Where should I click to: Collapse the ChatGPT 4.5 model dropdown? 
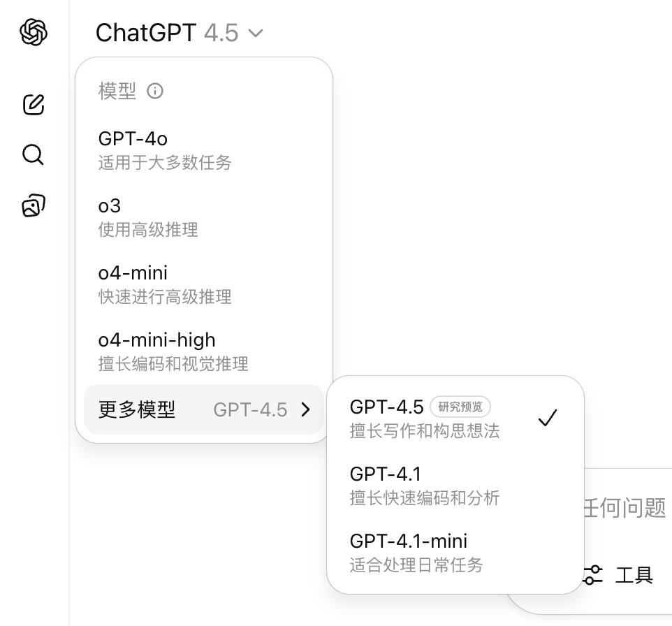point(179,33)
